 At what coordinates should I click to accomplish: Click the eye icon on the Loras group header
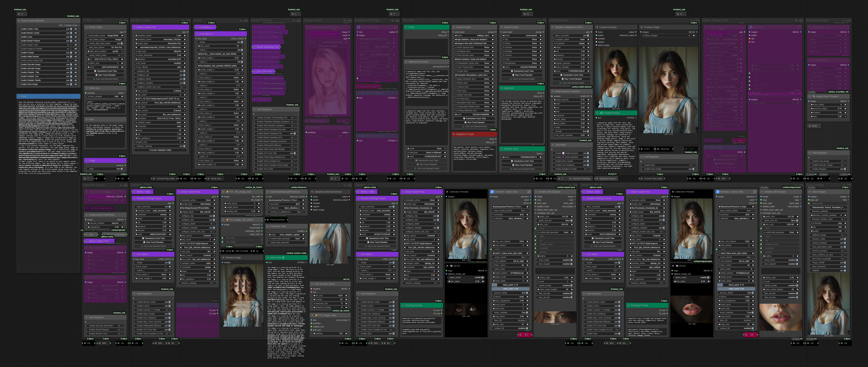[x=246, y=21]
